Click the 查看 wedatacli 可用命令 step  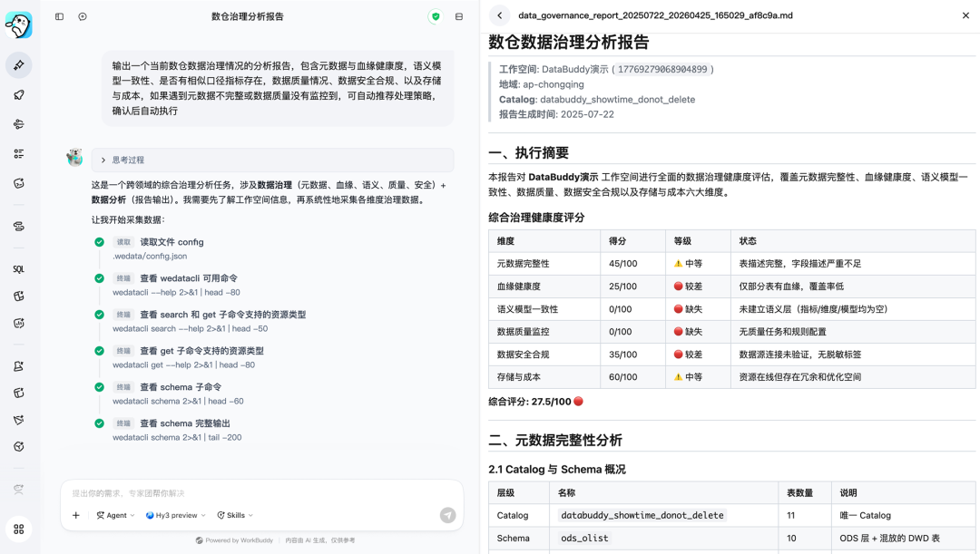click(x=189, y=278)
